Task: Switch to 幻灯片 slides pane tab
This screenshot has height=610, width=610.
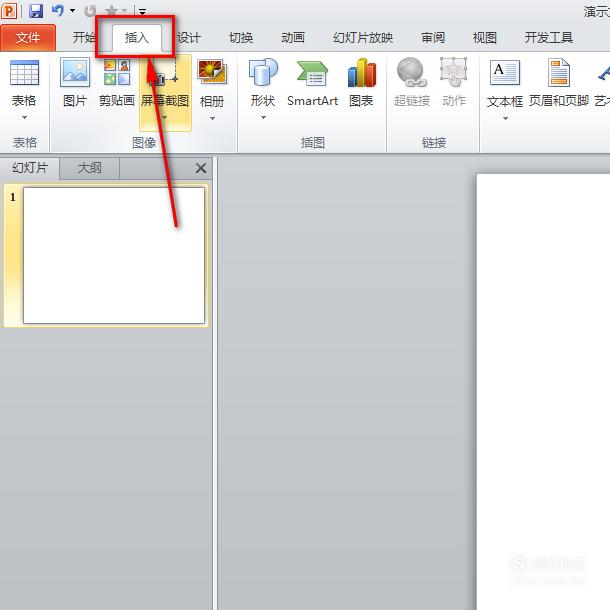Action: click(x=30, y=168)
